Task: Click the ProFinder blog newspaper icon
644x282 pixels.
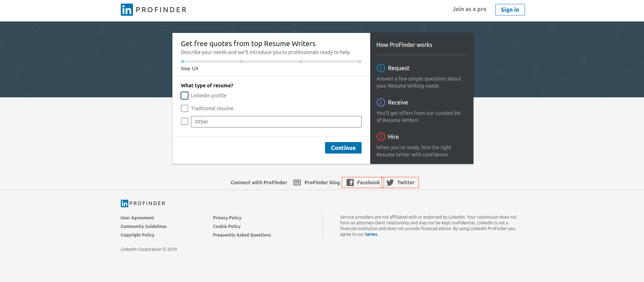Action: point(297,183)
